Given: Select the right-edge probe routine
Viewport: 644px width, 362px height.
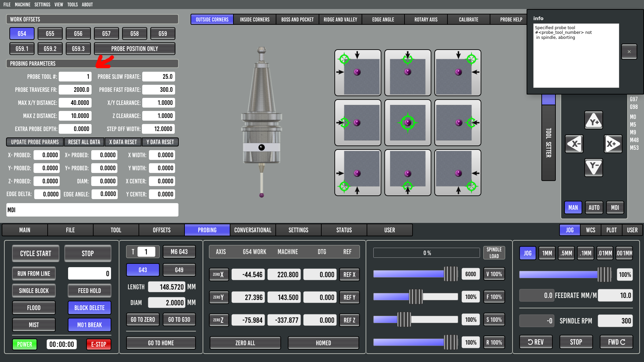Looking at the screenshot, I should tap(458, 123).
